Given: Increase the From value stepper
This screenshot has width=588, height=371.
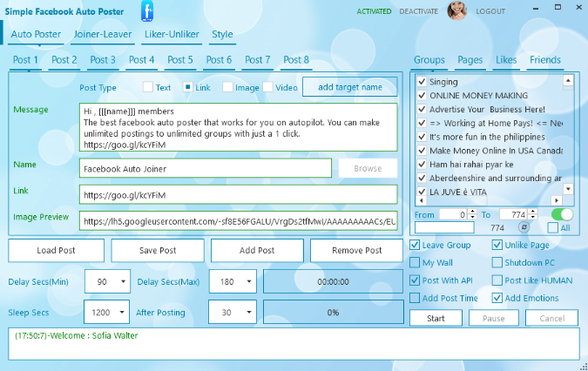Looking at the screenshot, I should [472, 212].
